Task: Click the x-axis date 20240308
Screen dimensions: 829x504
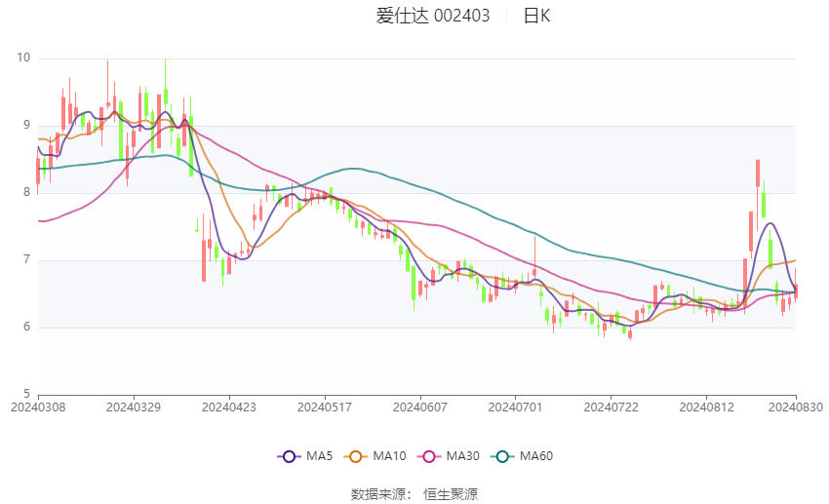Action: pos(38,407)
